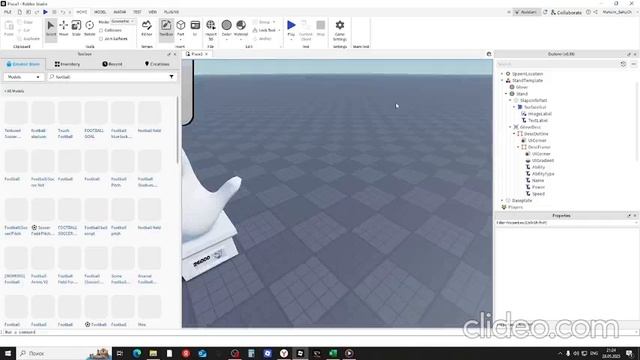Click the quick-access Play arrow in the title toolbar
This screenshot has height=360, width=640.
[45, 12]
